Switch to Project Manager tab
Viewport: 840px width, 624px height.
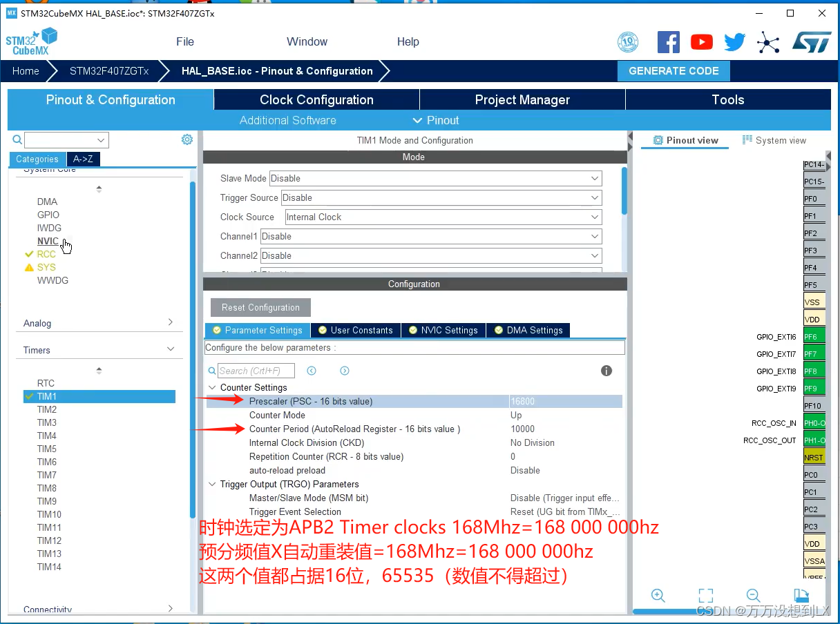(x=522, y=99)
